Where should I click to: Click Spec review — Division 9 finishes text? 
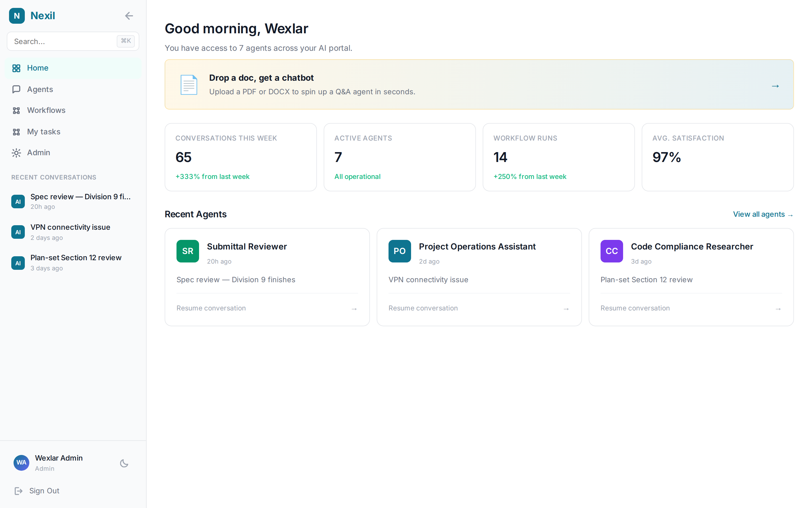(236, 279)
